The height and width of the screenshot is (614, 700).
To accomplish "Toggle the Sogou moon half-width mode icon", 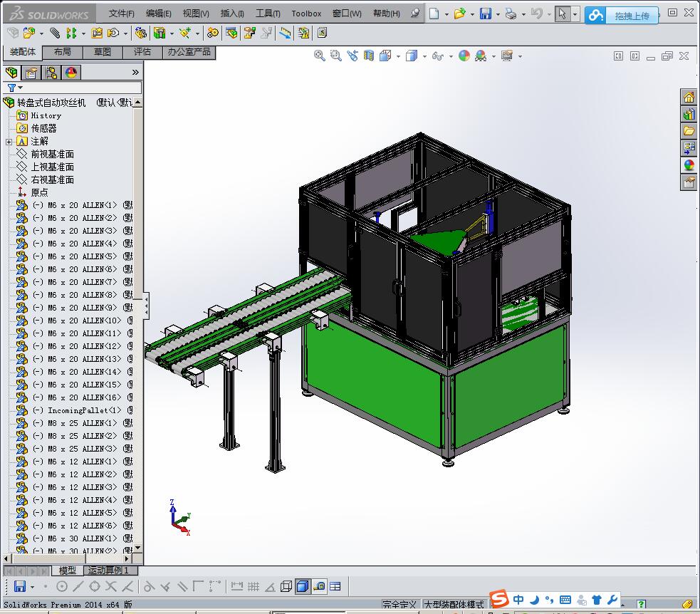I will pos(533,600).
